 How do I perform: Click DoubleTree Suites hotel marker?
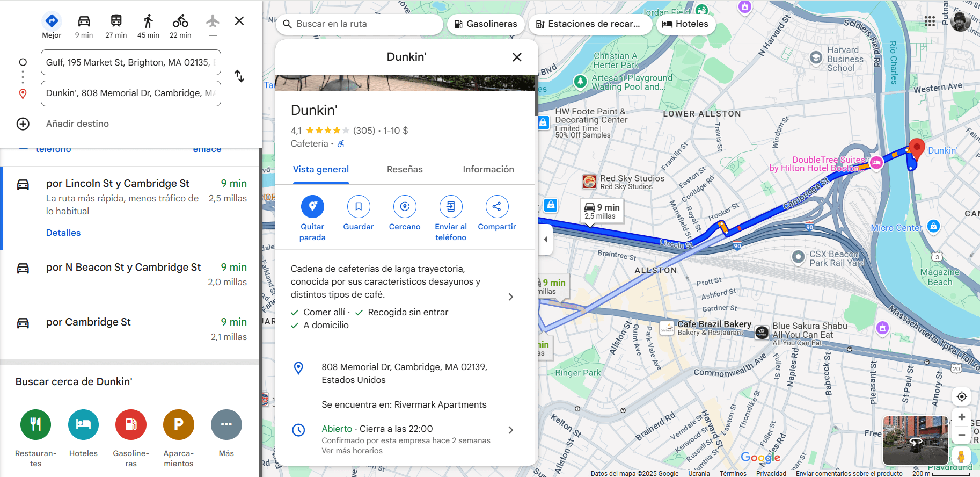[x=876, y=162]
